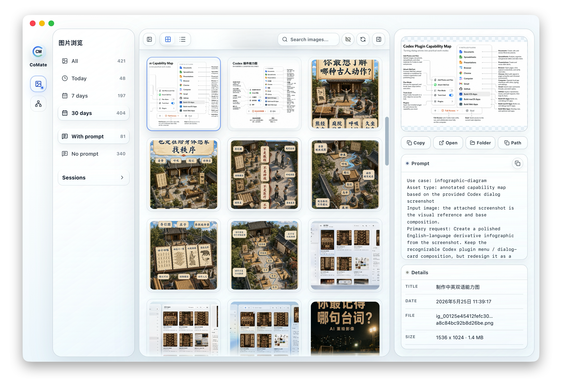Select the 30 days filter
562x392 pixels.
pyautogui.click(x=93, y=113)
